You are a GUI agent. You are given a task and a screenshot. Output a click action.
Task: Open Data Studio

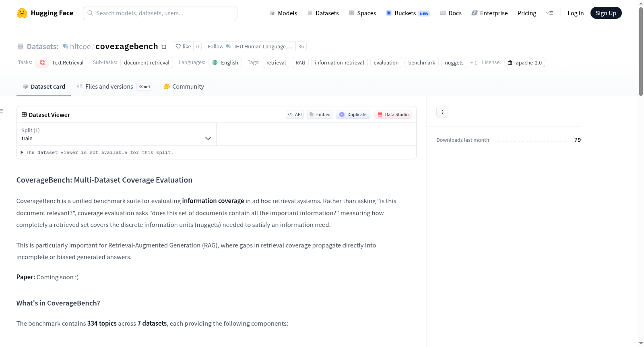click(393, 114)
